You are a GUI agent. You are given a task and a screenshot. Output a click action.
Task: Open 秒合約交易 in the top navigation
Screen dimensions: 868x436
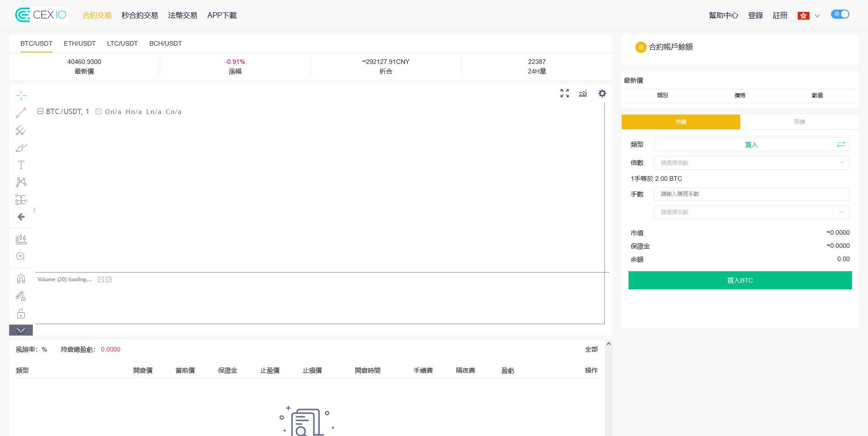[140, 16]
